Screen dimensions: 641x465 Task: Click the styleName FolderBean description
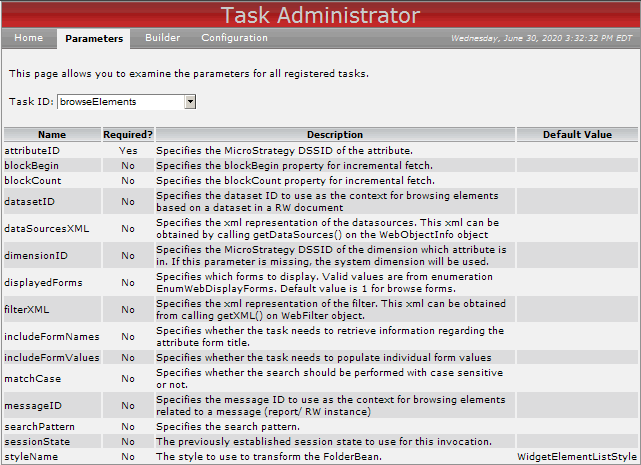click(x=269, y=457)
